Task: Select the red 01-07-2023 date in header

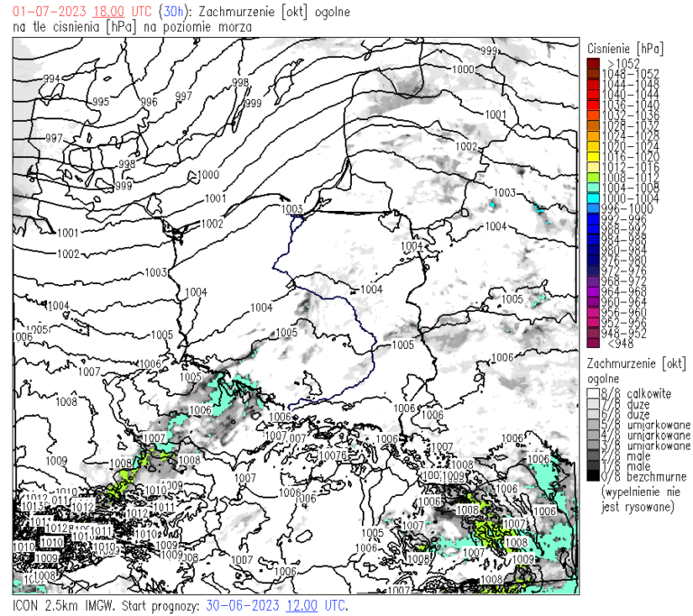Action: pyautogui.click(x=49, y=12)
